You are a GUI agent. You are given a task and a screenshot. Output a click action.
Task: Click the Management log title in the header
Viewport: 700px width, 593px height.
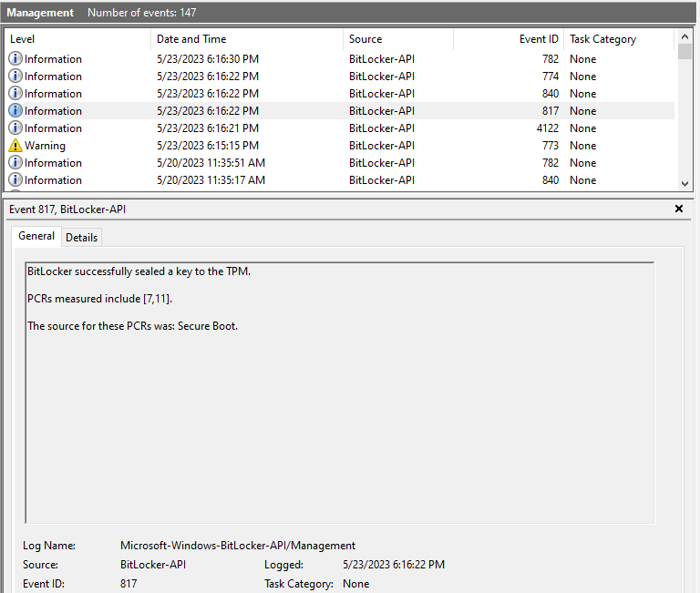(40, 13)
